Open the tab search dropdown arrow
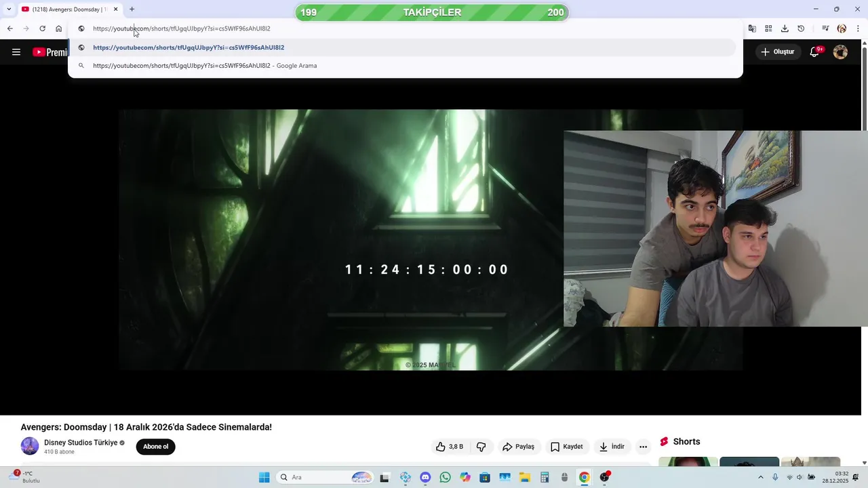The image size is (868, 488). coord(9,9)
